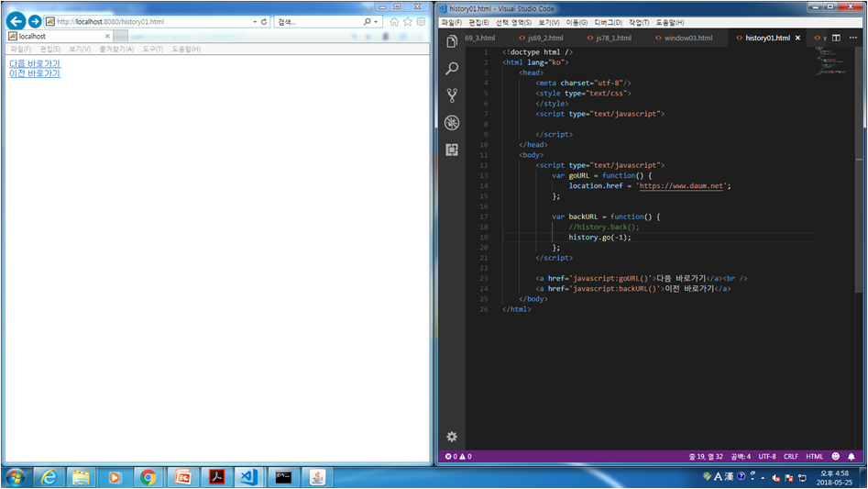The image size is (868, 489).
Task: Open Source Control view in VS Code
Action: click(452, 95)
